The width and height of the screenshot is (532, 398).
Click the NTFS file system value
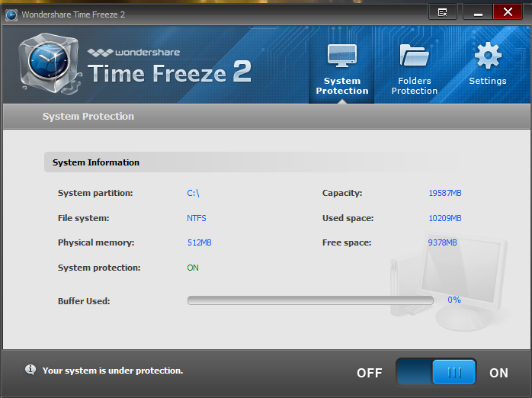click(197, 218)
